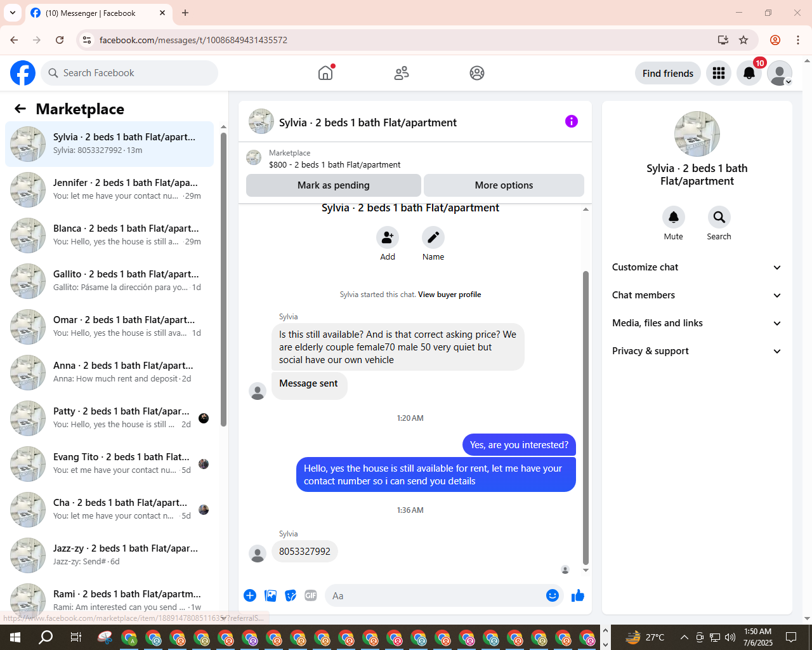Open the Facebook logo home link
The image size is (812, 650).
pyautogui.click(x=23, y=73)
